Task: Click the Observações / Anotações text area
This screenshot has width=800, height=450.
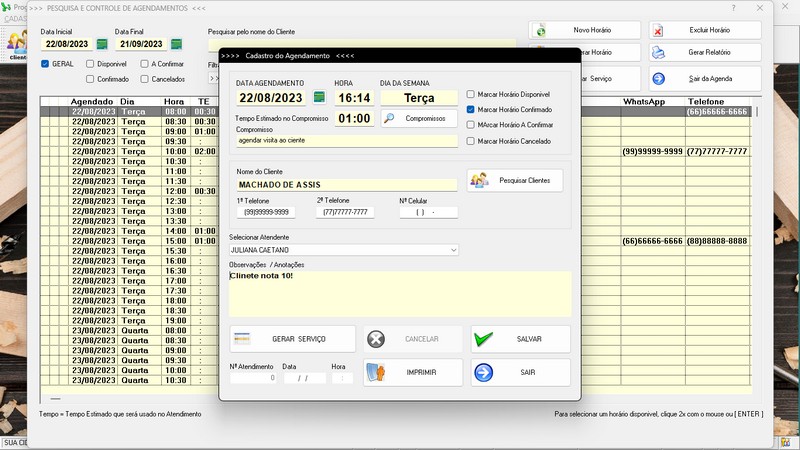Action: [x=400, y=294]
